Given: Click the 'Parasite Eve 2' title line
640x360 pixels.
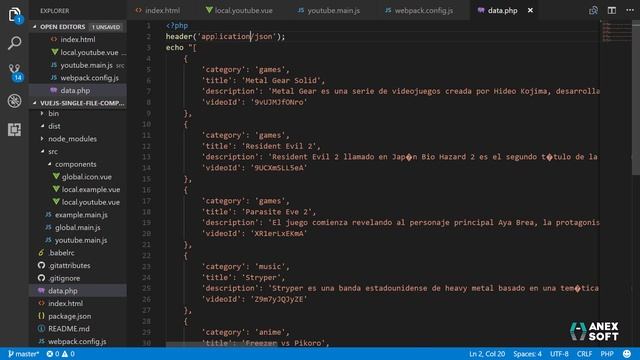Looking at the screenshot, I should [259, 212].
